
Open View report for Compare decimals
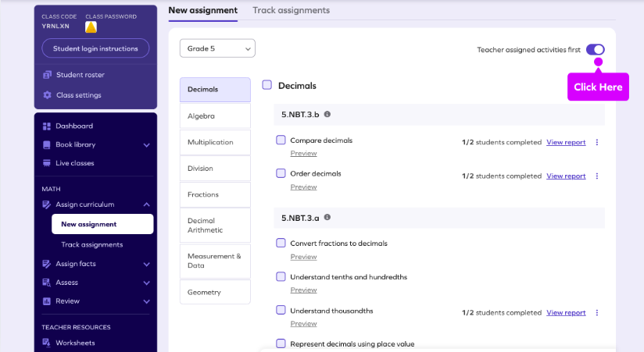[x=566, y=142]
